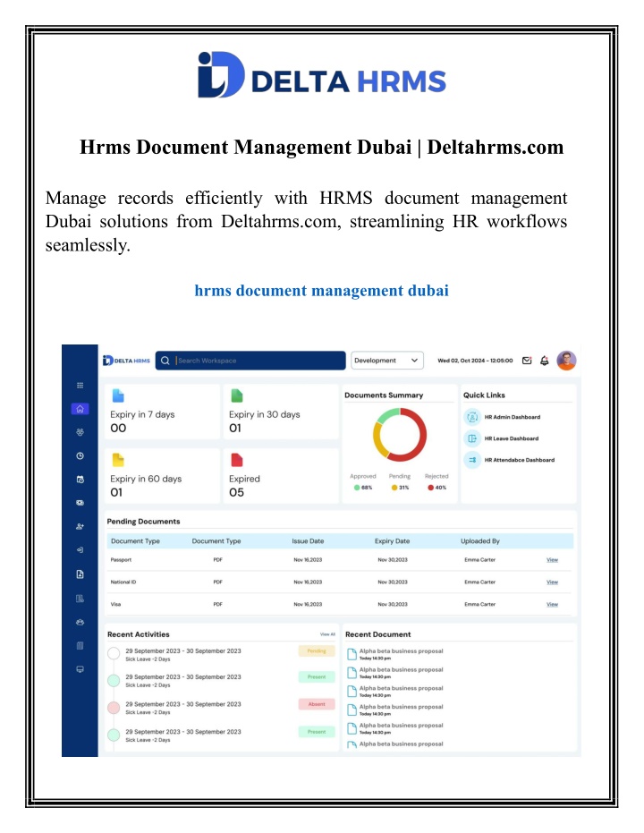The height and width of the screenshot is (833, 644).
Task: Click Passport in Pending Documents table
Action: (x=121, y=560)
